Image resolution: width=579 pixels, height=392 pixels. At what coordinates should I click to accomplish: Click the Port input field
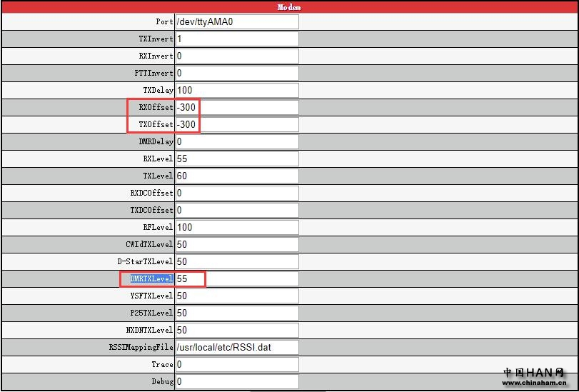tap(236, 21)
